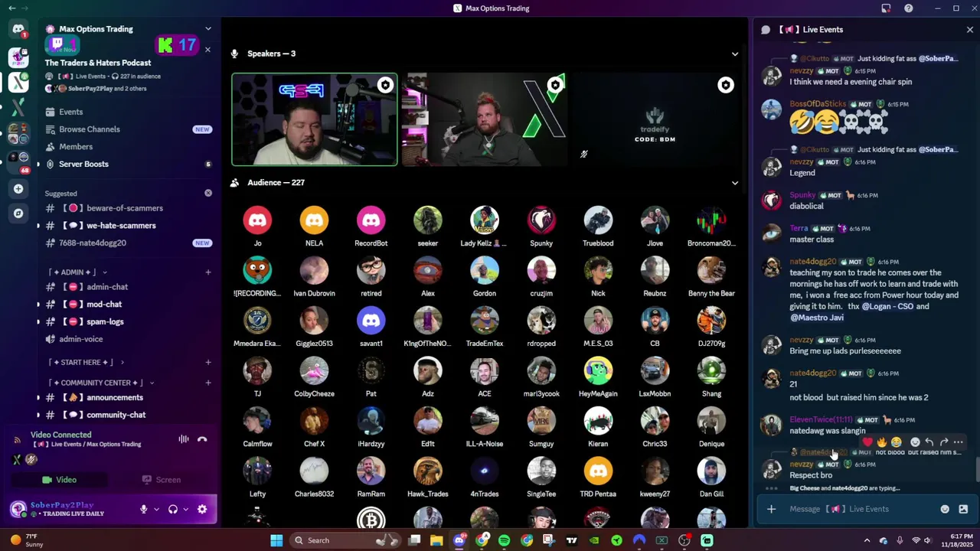980x551 pixels.
Task: Add a server with plus icon
Action: [18, 188]
